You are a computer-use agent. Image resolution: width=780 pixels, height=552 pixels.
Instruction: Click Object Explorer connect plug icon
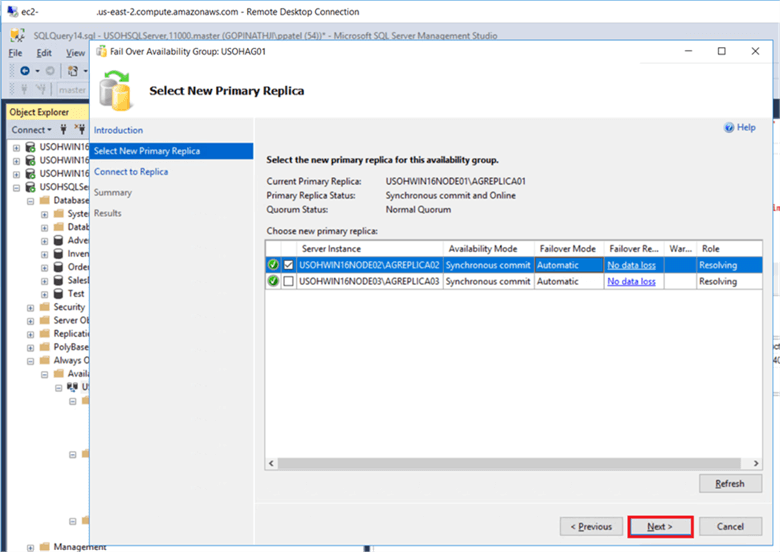(63, 130)
